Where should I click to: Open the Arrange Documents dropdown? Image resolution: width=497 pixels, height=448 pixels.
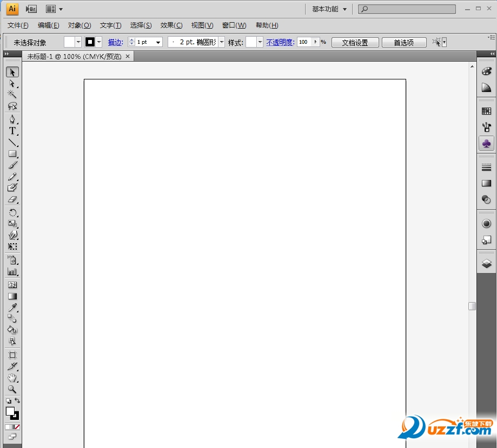click(54, 9)
